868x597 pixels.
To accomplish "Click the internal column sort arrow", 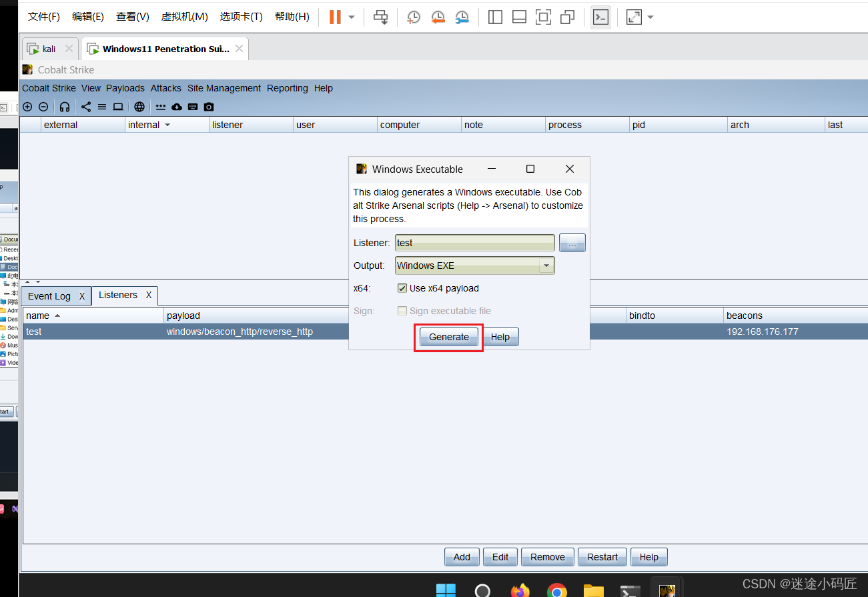I will 167,125.
